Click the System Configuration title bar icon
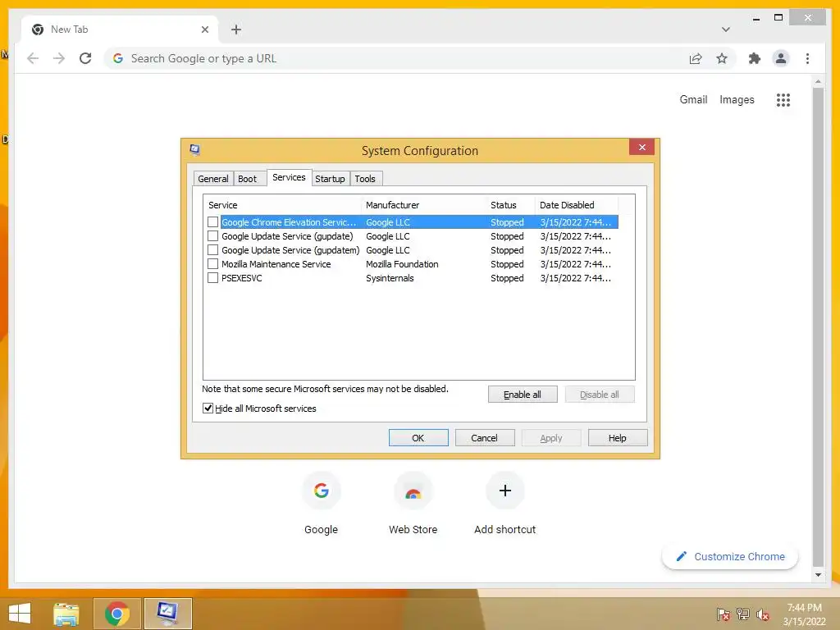 (x=195, y=149)
